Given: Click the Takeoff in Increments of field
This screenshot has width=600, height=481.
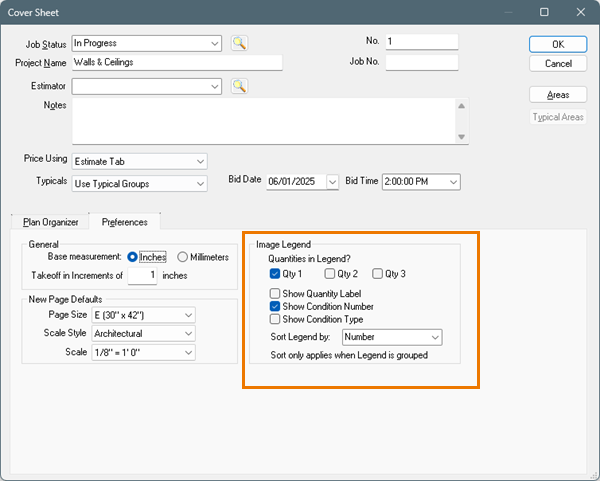Looking at the screenshot, I should pos(142,276).
